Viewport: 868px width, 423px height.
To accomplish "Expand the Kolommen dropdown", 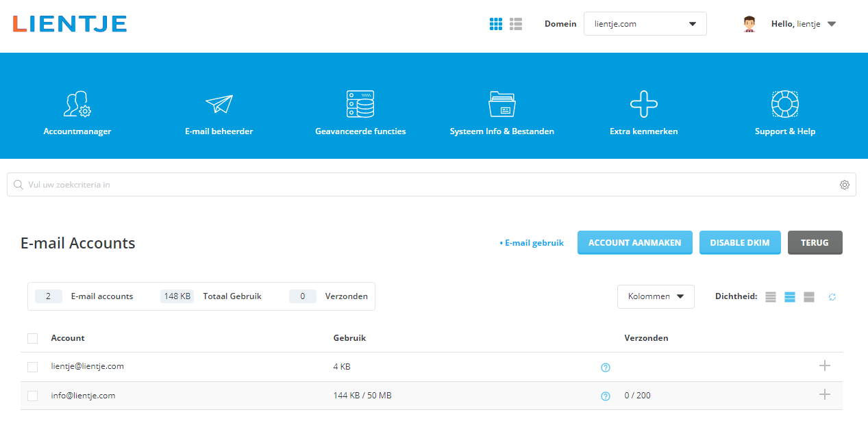I will (x=656, y=296).
